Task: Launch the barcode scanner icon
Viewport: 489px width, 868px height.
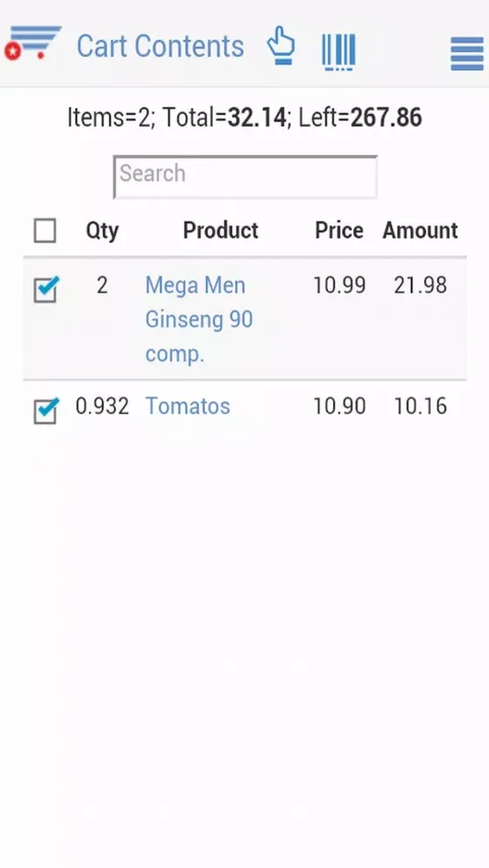Action: pos(339,52)
